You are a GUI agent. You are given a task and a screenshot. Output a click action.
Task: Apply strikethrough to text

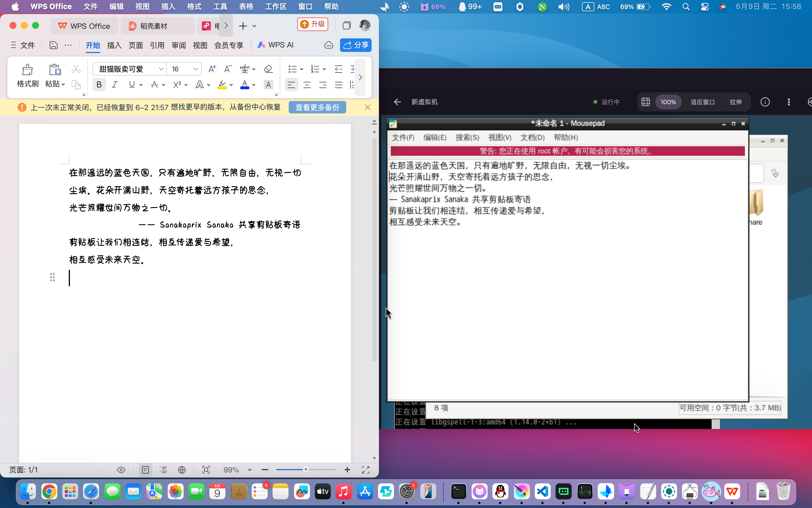154,85
